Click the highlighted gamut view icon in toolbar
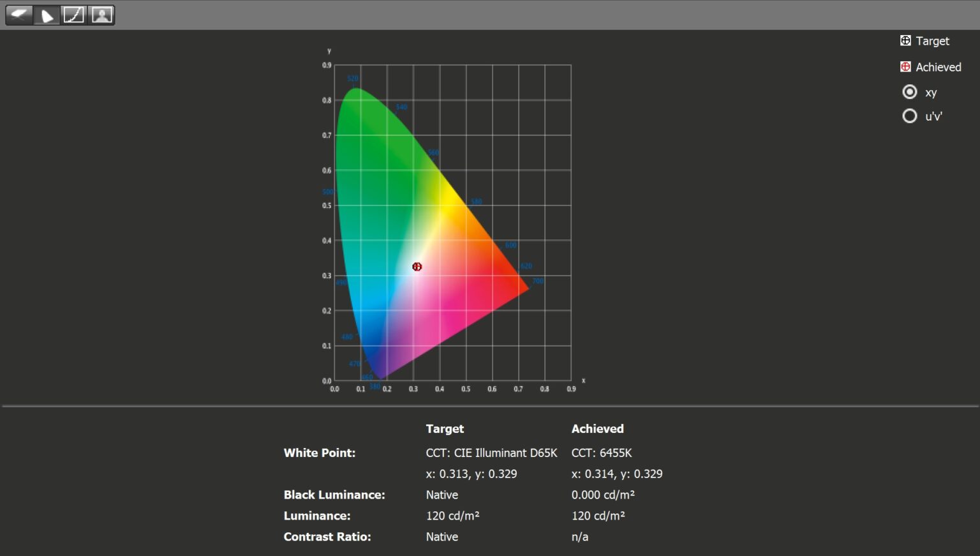This screenshot has width=980, height=556. (x=45, y=15)
